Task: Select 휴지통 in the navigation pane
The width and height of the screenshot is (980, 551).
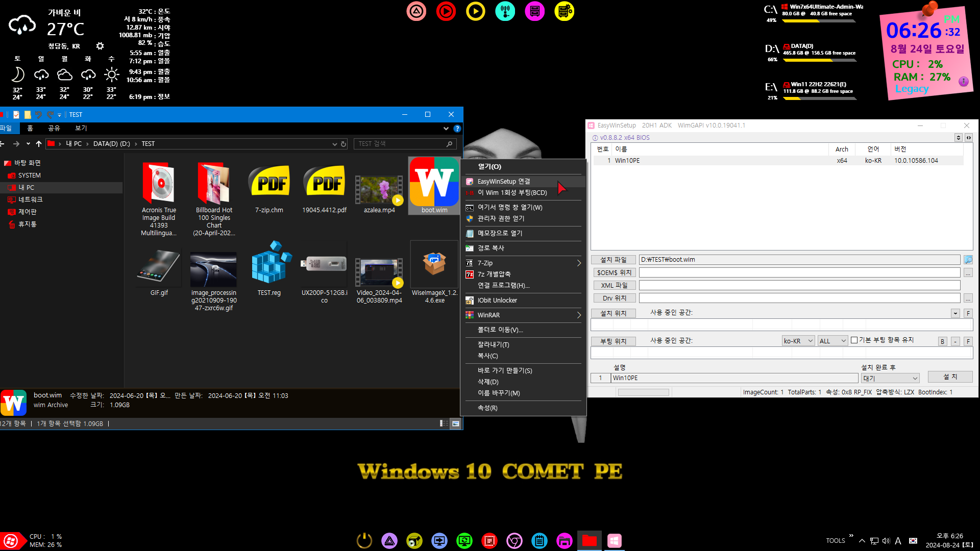Action: 28,224
